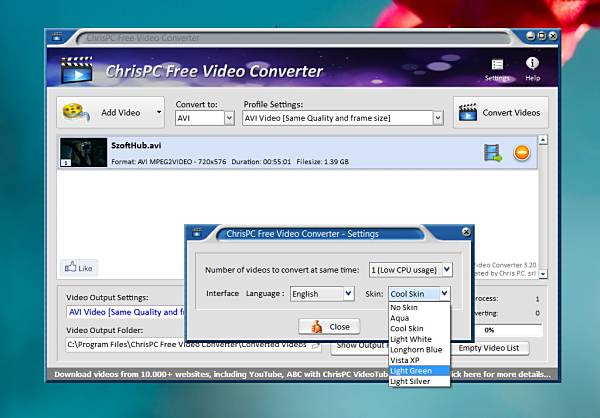Click the Settings dialog title bar icon
This screenshot has width=600, height=418.
click(196, 232)
